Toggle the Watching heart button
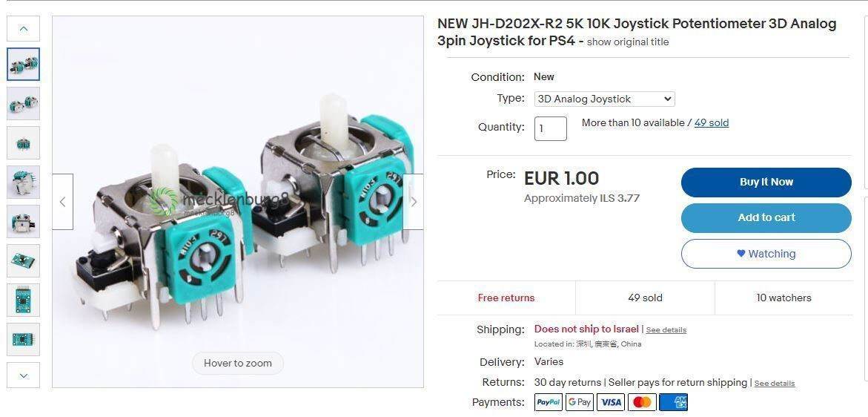Image resolution: width=868 pixels, height=417 pixels. pyautogui.click(x=766, y=254)
